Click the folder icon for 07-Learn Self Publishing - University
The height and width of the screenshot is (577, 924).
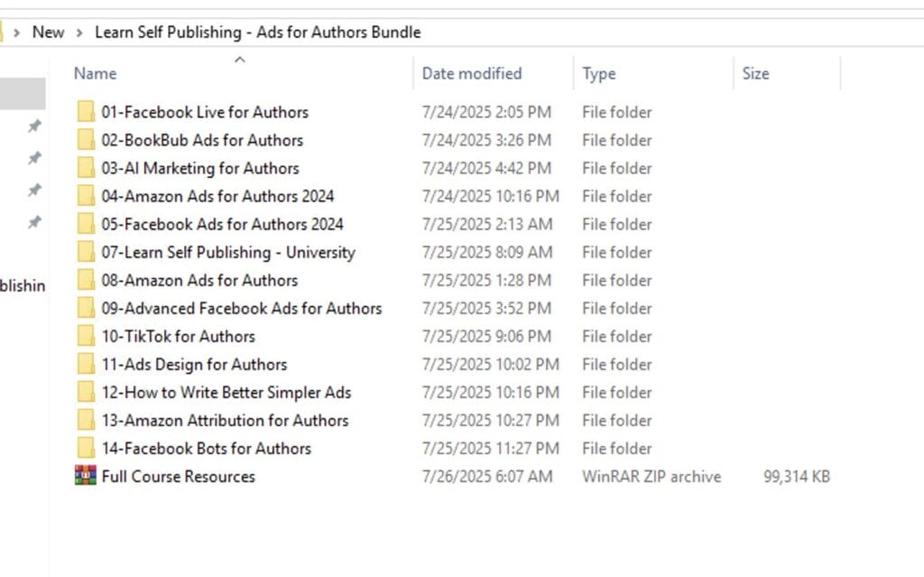86,252
